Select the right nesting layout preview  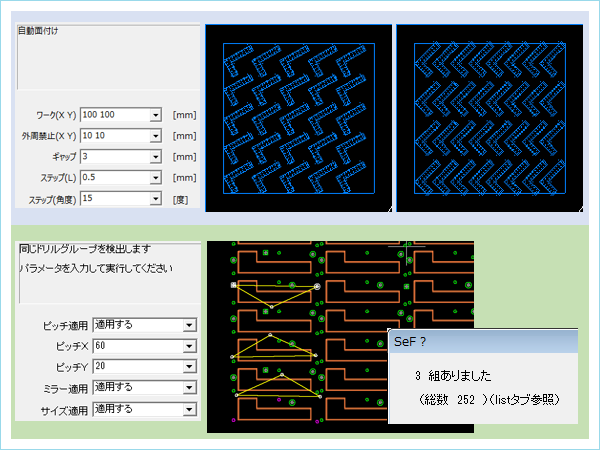click(489, 118)
